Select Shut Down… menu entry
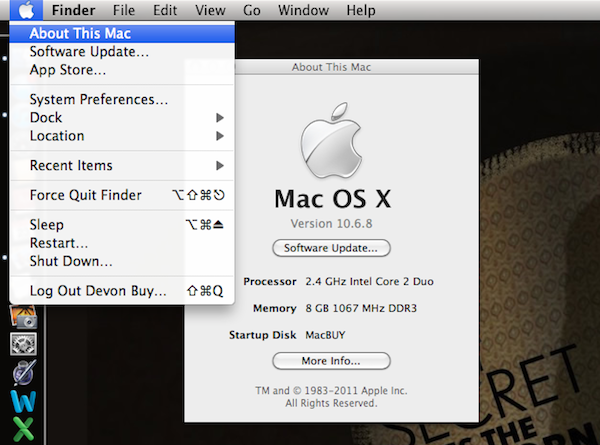Screen dimensions: 600x445 (122, 261)
